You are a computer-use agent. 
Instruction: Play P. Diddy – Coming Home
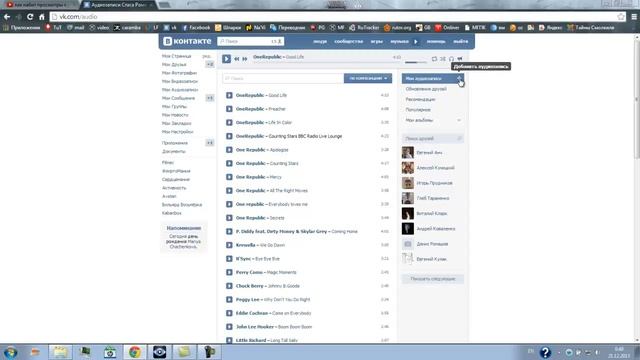pyautogui.click(x=229, y=231)
